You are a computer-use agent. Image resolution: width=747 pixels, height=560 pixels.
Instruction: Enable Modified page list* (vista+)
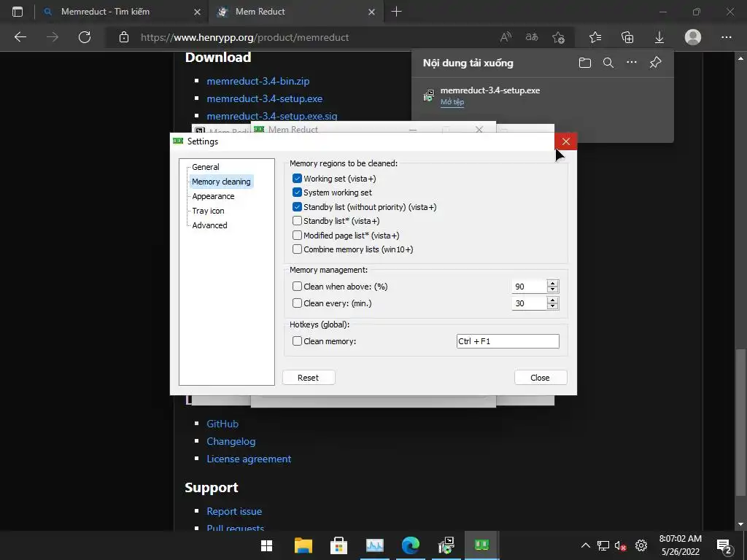[x=297, y=236]
